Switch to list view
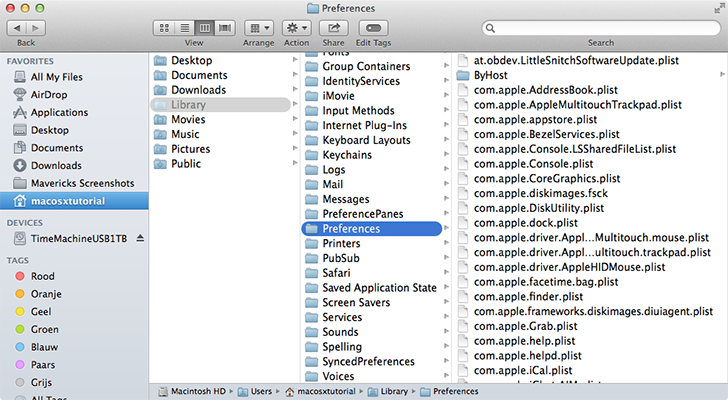This screenshot has width=728, height=400. 184,28
